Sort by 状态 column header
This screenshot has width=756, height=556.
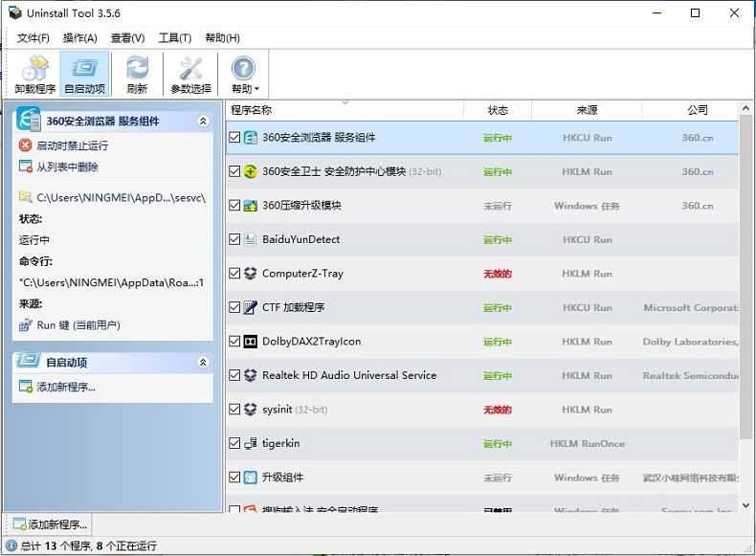pos(498,110)
